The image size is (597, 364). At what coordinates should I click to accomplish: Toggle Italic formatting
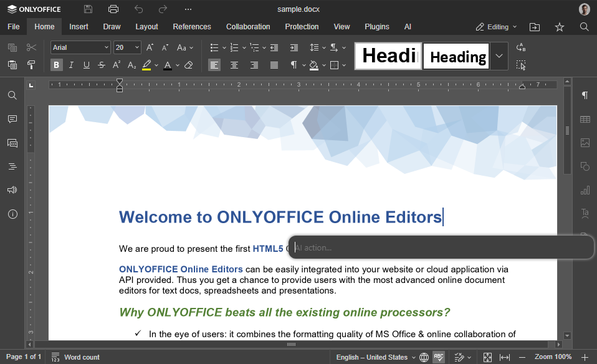72,65
